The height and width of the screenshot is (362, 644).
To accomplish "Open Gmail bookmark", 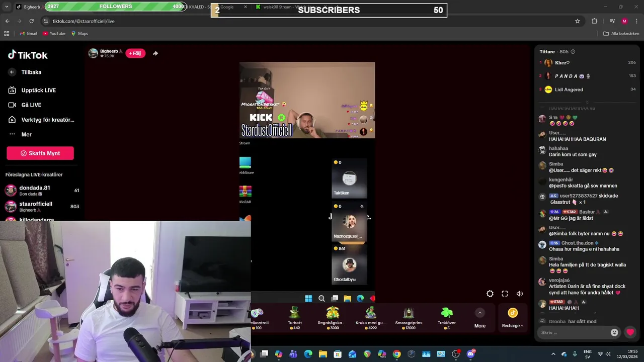I will 28,34.
